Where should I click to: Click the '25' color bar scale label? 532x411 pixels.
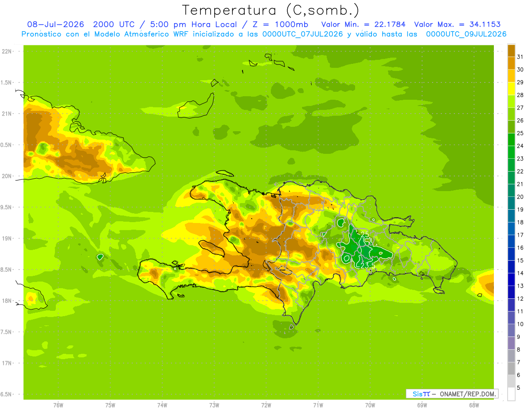520,133
